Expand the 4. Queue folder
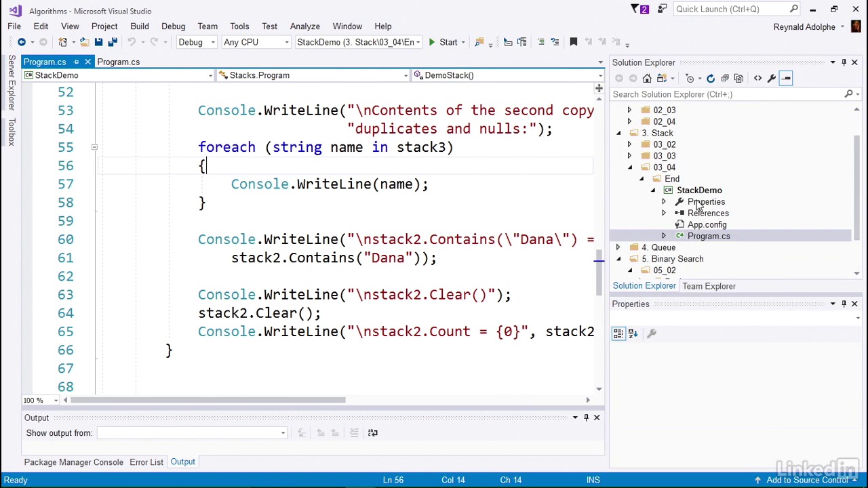The image size is (868, 488). tap(618, 247)
